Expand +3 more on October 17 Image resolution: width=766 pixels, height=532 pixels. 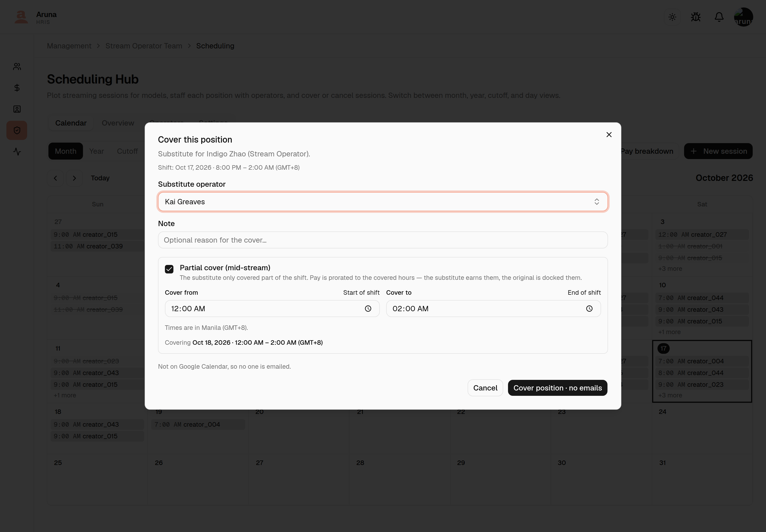coord(670,395)
